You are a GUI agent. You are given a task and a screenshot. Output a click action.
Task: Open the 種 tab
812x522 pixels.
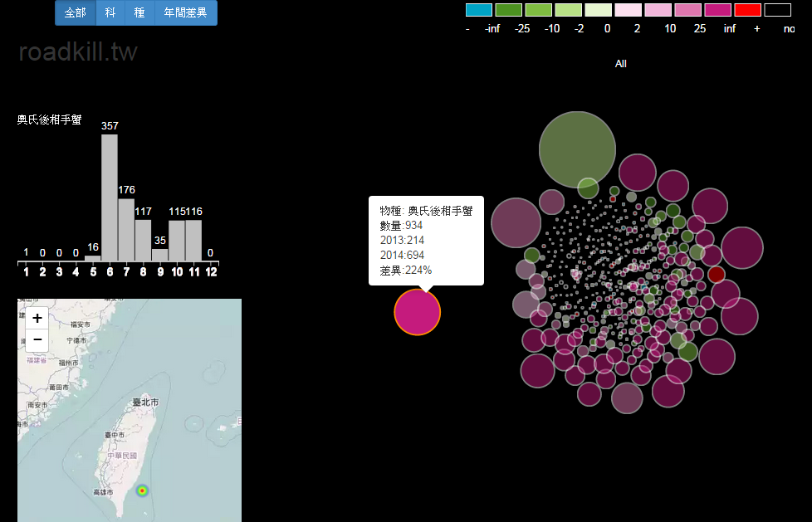(x=139, y=13)
